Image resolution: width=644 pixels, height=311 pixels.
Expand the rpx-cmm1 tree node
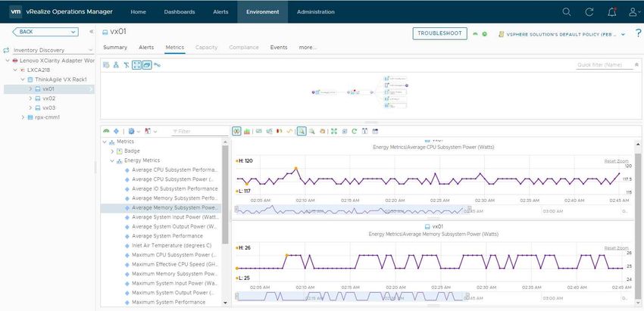23,117
